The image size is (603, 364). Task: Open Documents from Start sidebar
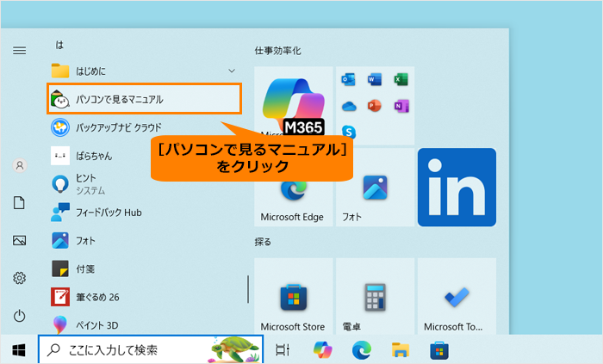click(x=19, y=203)
